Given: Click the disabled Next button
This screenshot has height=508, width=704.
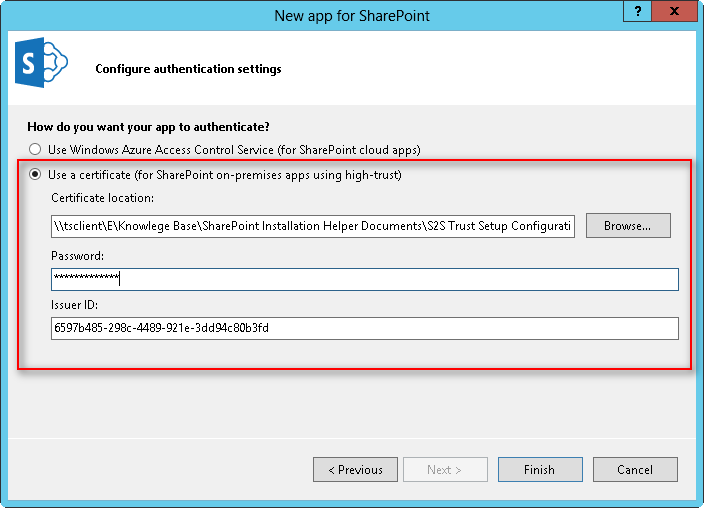Looking at the screenshot, I should [445, 469].
